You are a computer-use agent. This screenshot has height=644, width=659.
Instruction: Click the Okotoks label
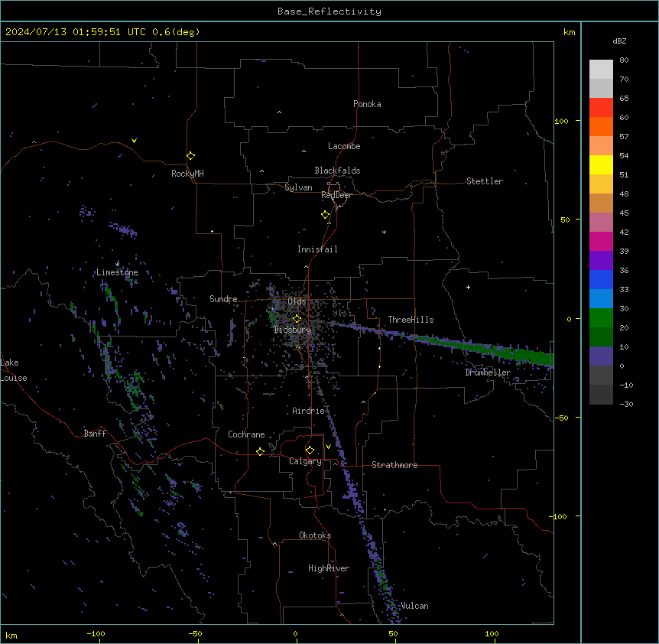pyautogui.click(x=315, y=535)
